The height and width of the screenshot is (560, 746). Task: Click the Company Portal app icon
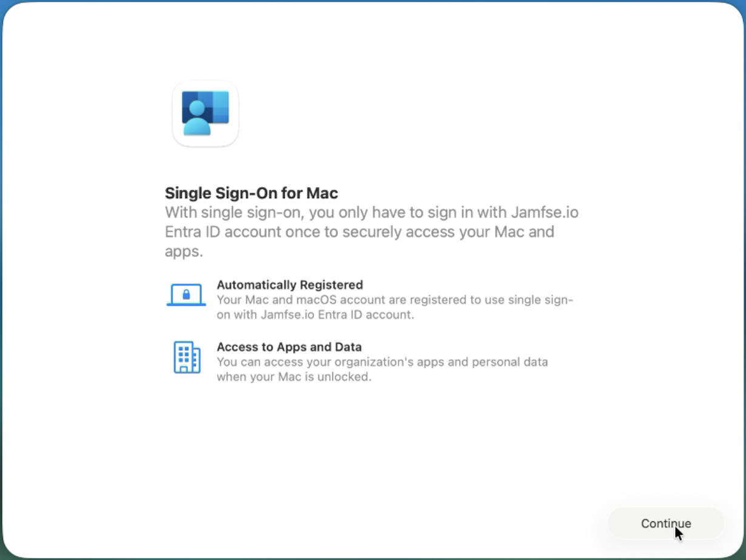(206, 113)
